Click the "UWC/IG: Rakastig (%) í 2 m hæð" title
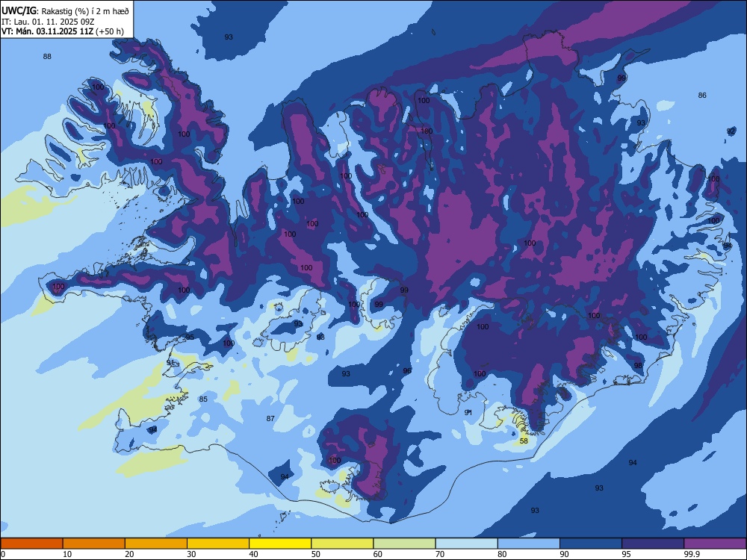This screenshot has width=747, height=560. point(65,11)
